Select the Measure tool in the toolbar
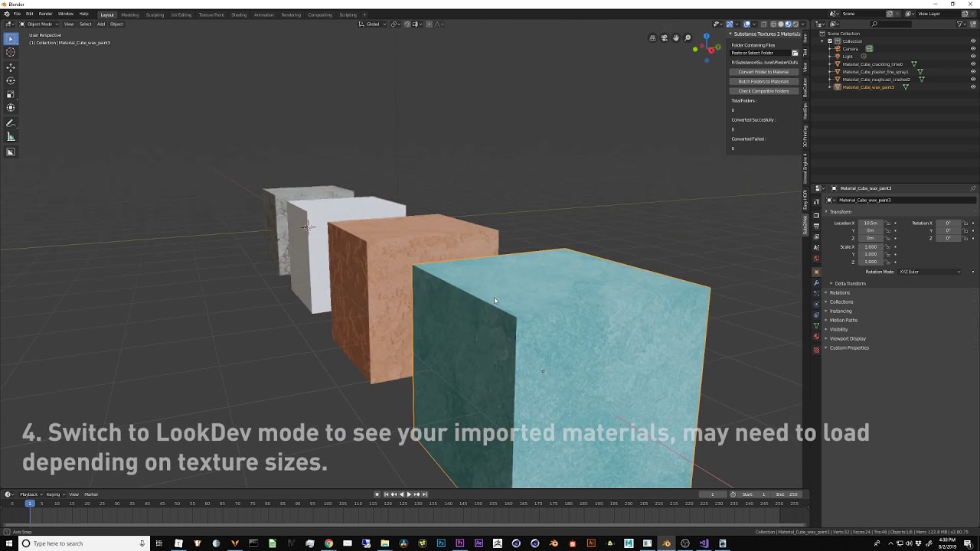This screenshot has width=980, height=551. click(x=11, y=137)
